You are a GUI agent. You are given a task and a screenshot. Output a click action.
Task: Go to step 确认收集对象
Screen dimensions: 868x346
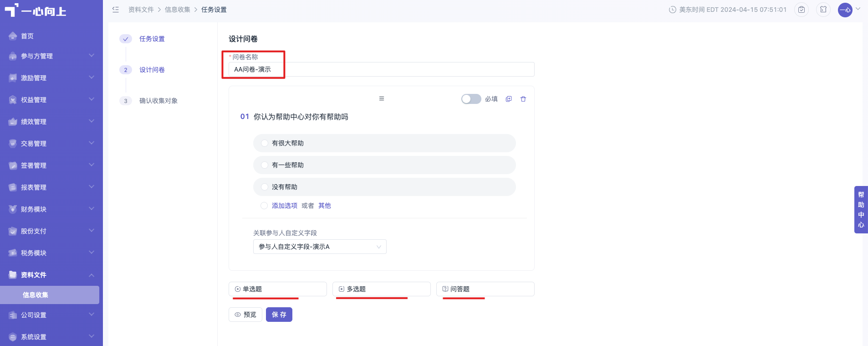pyautogui.click(x=158, y=101)
